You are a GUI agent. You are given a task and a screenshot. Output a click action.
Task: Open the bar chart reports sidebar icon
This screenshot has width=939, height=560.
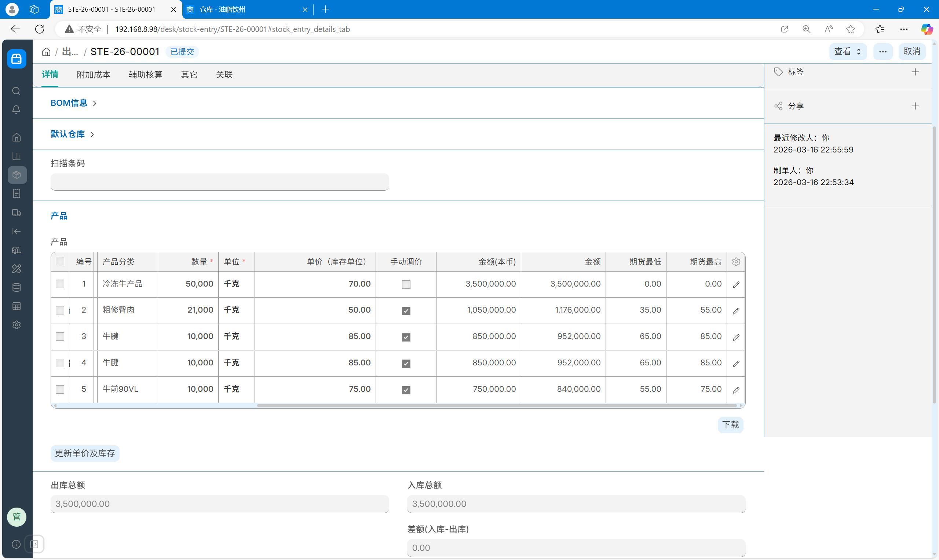(x=16, y=156)
